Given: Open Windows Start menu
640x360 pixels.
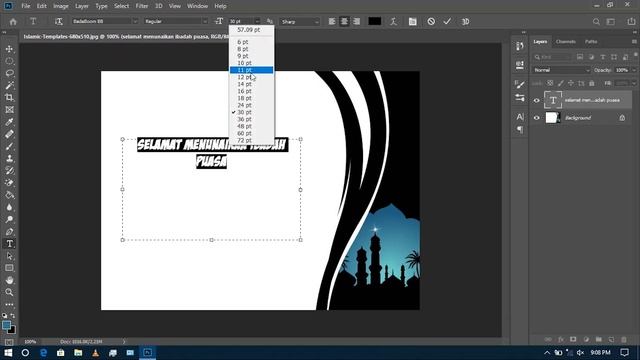Looking at the screenshot, I should (x=8, y=353).
